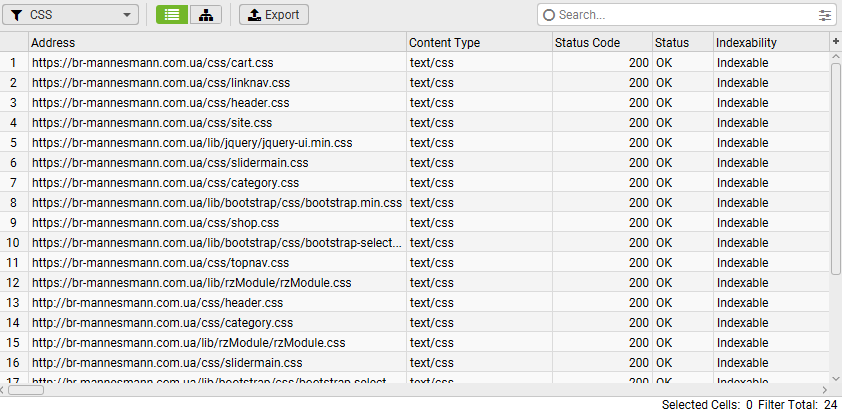
Task: Click the horizontal scrollbar thumb
Action: [x=26, y=390]
